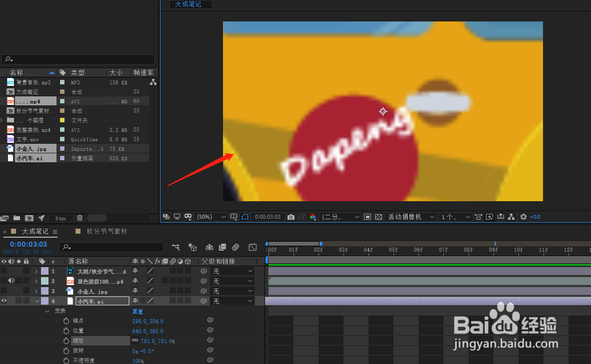The image size is (591, 364).
Task: Mute audio of layer 2 蓝色波纹
Action: [11, 281]
